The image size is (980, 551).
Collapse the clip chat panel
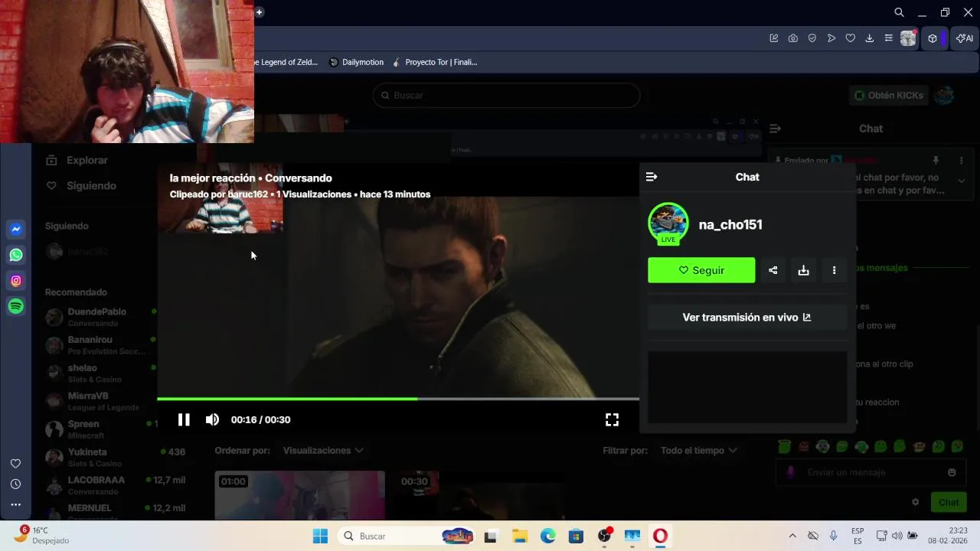652,177
